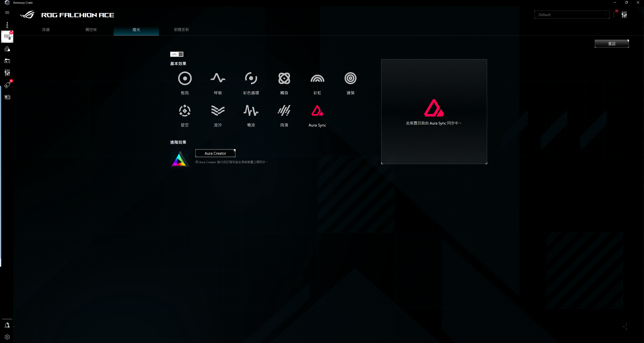Click the Armoury Crate title bar icon
644x343 pixels.
point(7,3)
